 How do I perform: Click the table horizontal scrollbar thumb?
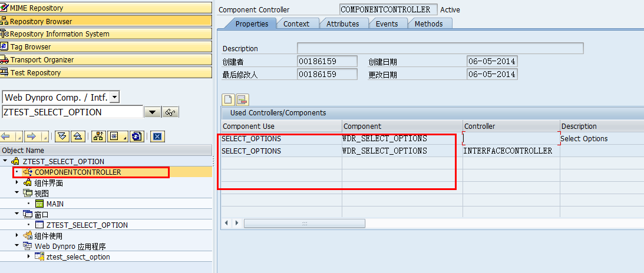point(305,224)
